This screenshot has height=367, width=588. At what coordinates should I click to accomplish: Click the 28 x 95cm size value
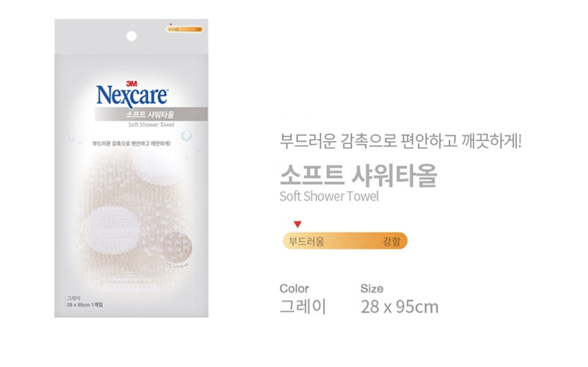pos(400,307)
